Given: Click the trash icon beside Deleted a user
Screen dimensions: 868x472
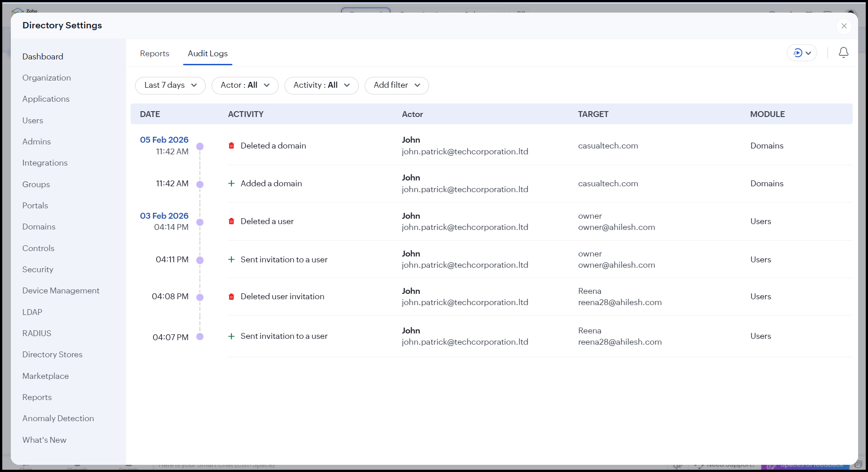Looking at the screenshot, I should click(x=231, y=221).
